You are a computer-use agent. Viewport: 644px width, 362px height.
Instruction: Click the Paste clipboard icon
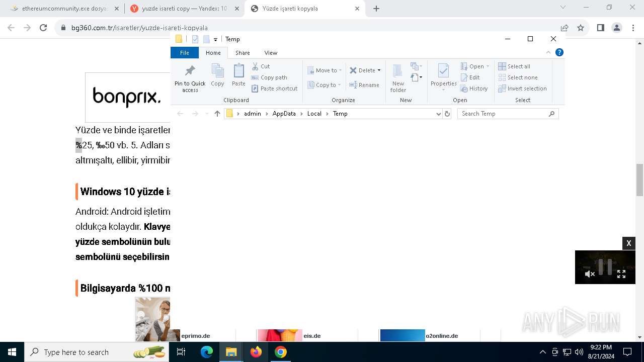point(238,75)
